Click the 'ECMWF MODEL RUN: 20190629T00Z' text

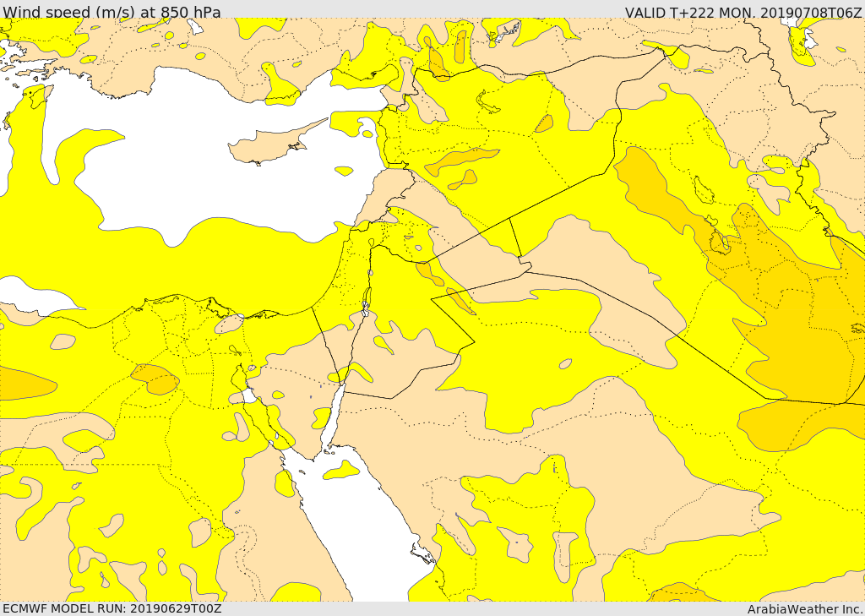coord(112,608)
